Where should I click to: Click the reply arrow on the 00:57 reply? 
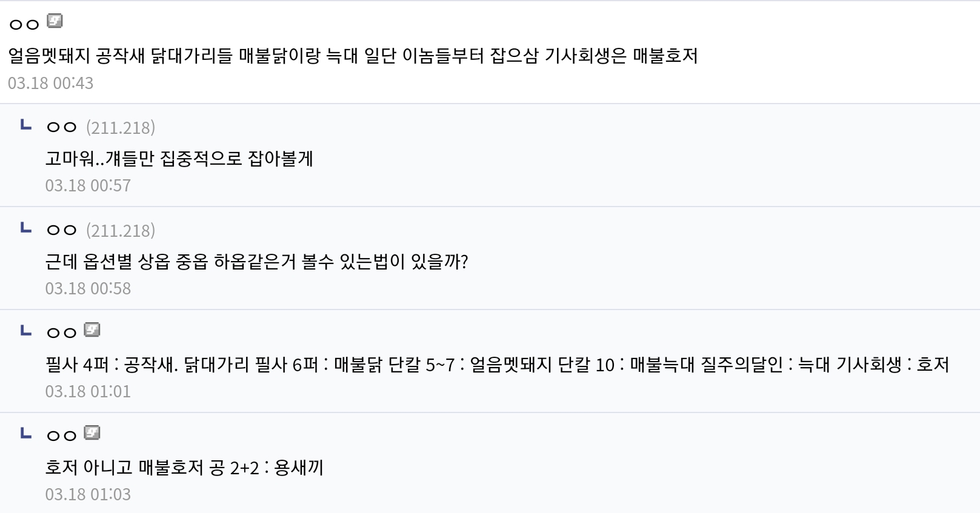tap(26, 125)
